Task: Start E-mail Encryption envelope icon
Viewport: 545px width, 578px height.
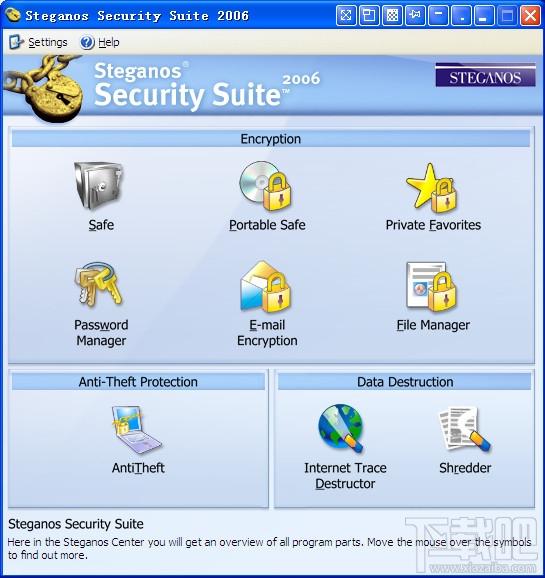Action: click(265, 286)
